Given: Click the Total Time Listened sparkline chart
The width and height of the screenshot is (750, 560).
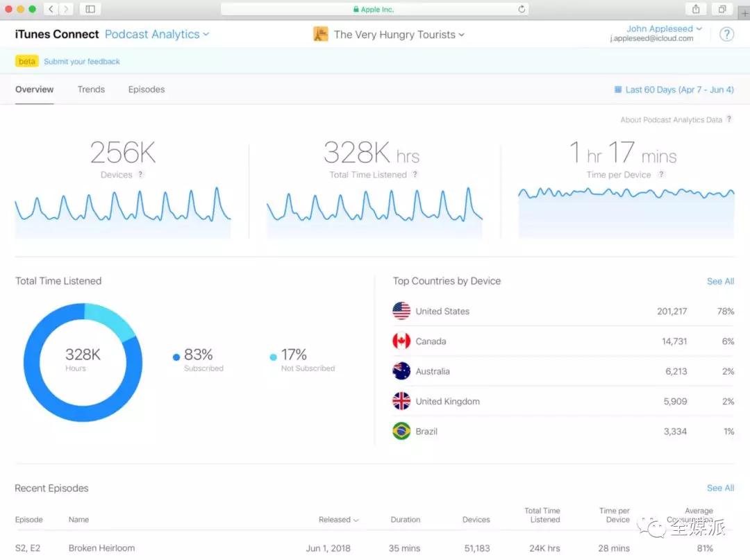Looking at the screenshot, I should (374, 212).
